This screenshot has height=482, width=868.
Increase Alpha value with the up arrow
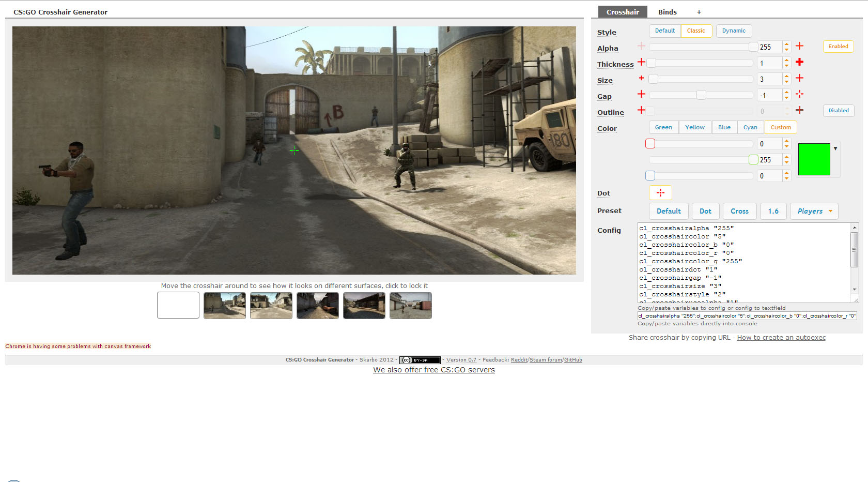pos(786,44)
